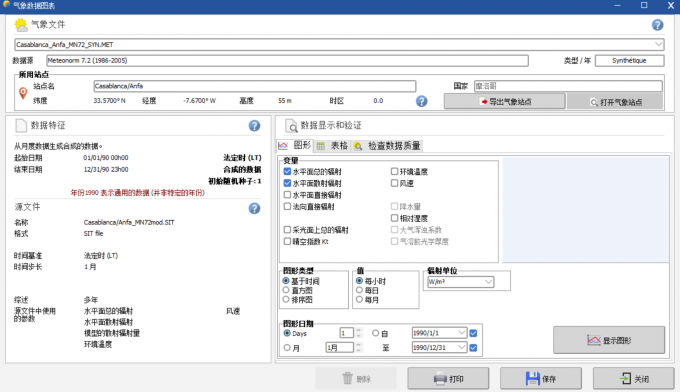The image size is (680, 392).
Task: Click the sun weather file icon
Action: [21, 25]
